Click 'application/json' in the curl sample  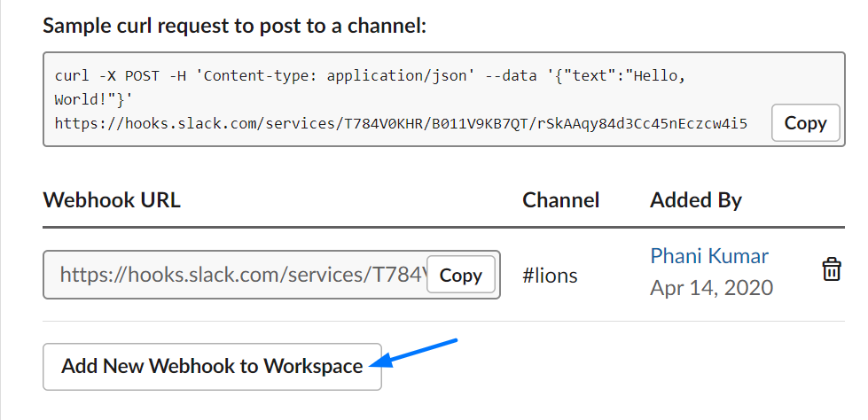pyautogui.click(x=397, y=76)
